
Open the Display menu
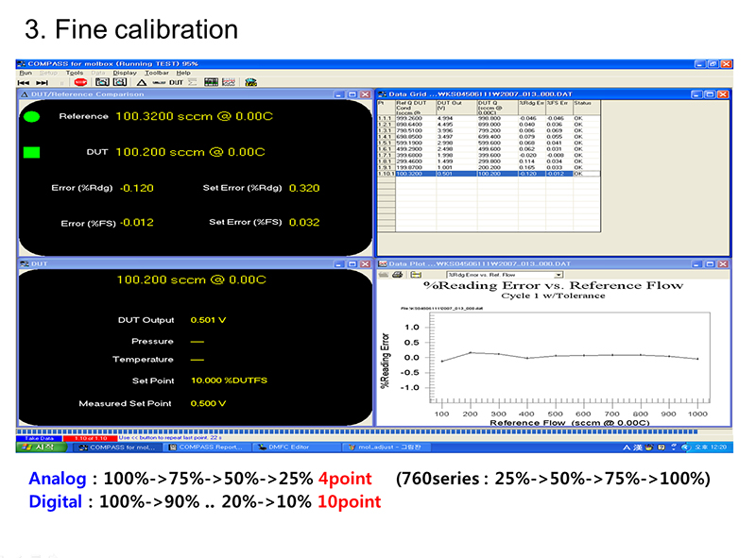125,73
